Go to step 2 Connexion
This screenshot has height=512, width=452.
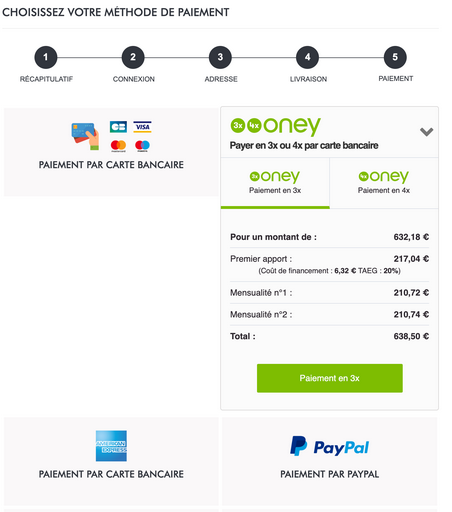133,57
